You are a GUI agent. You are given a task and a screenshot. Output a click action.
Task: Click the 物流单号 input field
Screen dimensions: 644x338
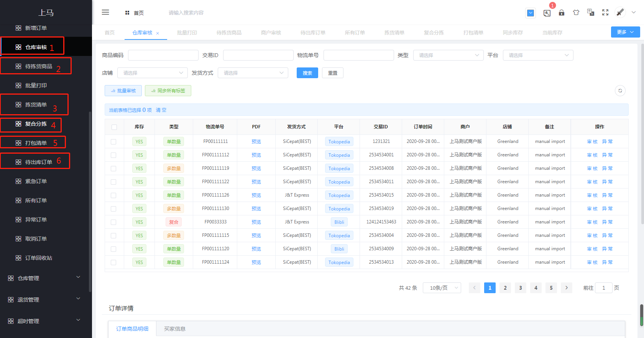click(x=359, y=55)
